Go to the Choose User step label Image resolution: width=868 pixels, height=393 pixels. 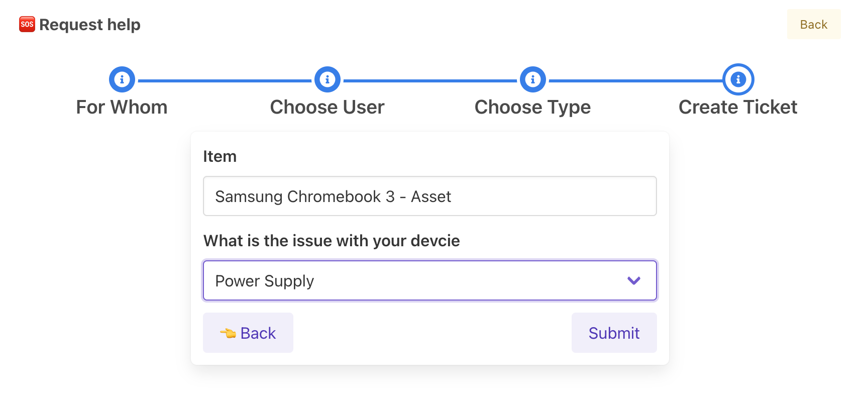coord(328,107)
